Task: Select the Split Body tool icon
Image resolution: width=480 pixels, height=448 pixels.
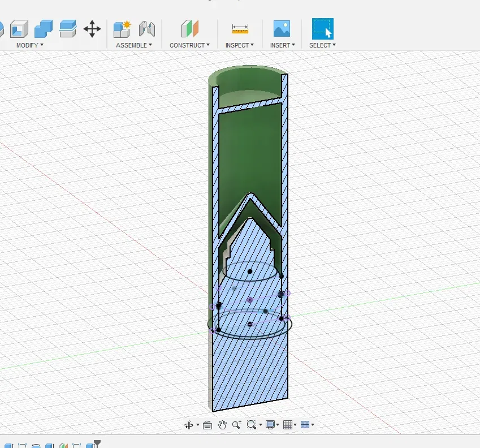Action: point(68,28)
